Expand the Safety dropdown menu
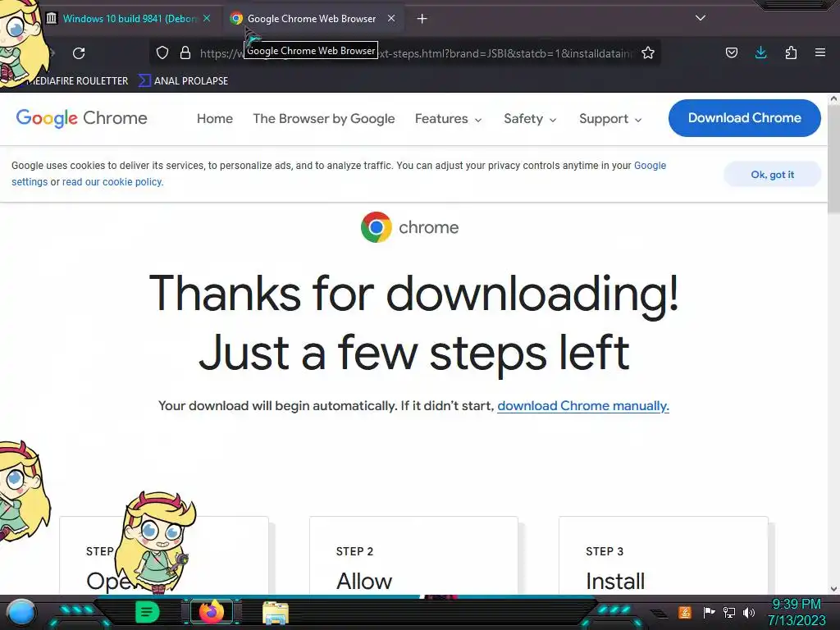The width and height of the screenshot is (840, 630). pos(530,118)
